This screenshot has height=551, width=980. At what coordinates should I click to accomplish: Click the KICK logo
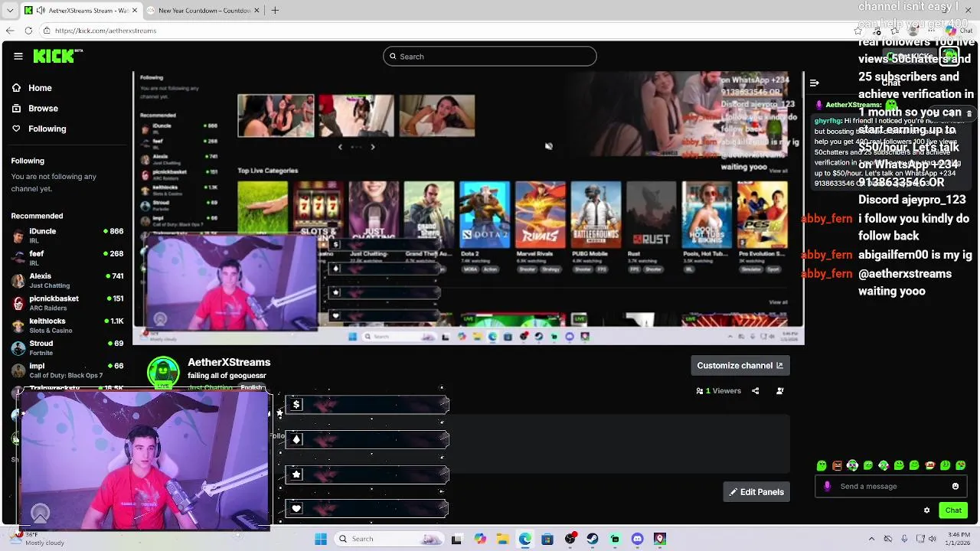tap(57, 56)
